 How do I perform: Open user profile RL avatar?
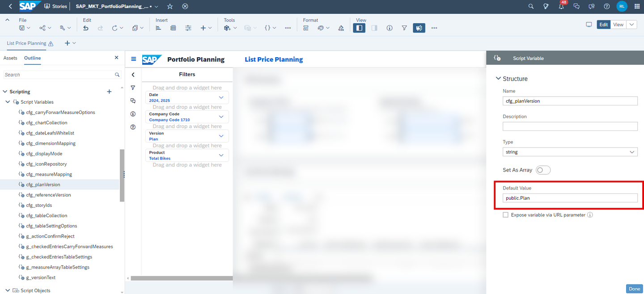(x=622, y=6)
